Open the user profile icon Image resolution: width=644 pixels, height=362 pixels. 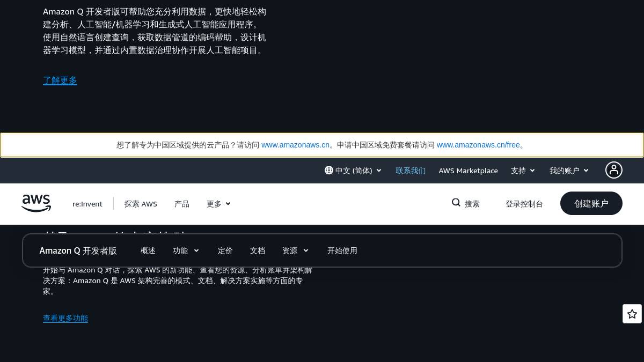pos(614,170)
